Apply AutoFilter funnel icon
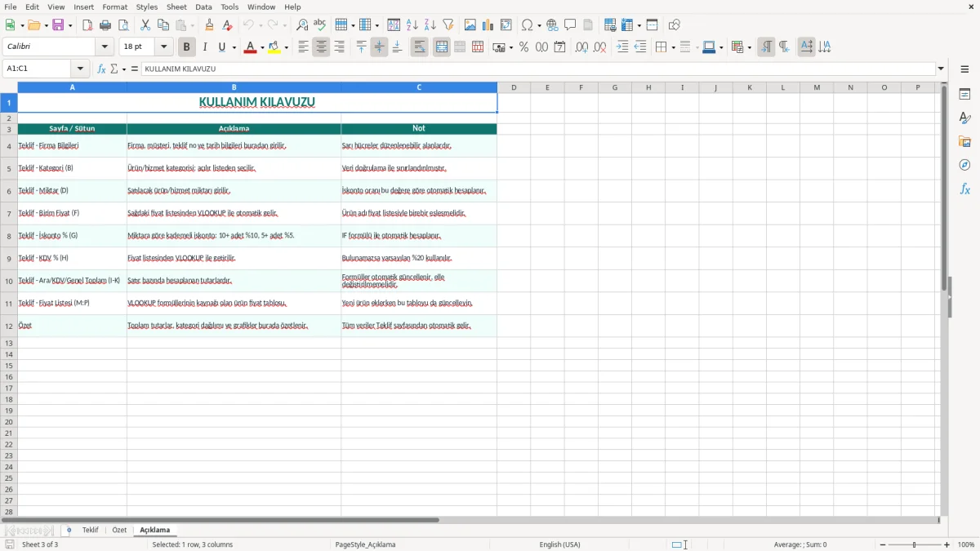This screenshot has width=980, height=551. [x=448, y=25]
